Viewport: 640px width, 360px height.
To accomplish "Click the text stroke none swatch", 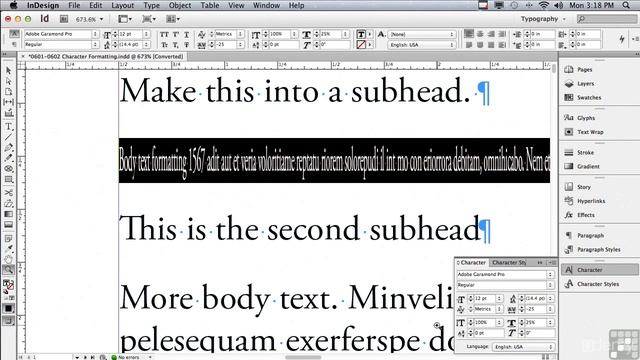I will (361, 44).
